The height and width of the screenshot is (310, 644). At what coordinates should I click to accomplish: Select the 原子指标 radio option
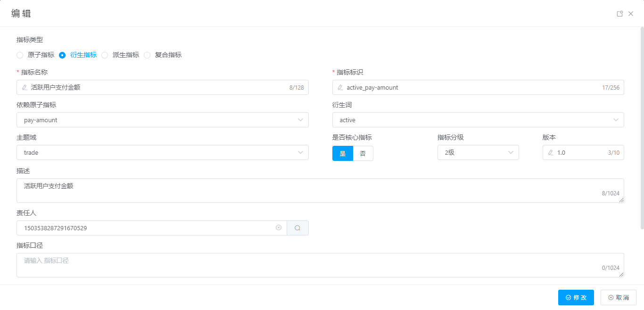pos(20,55)
